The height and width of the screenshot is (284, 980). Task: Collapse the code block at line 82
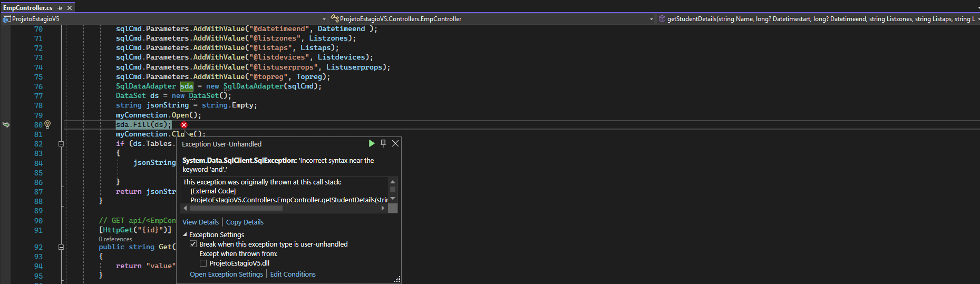tap(61, 144)
